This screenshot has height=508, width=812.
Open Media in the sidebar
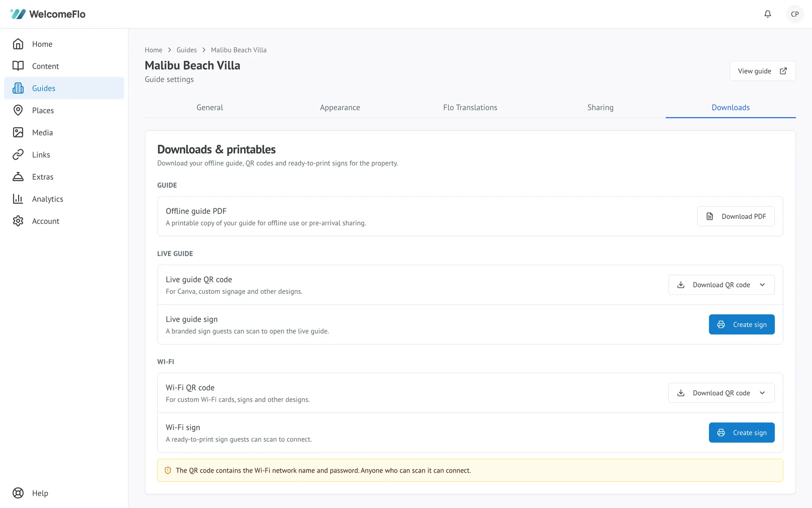pyautogui.click(x=64, y=132)
